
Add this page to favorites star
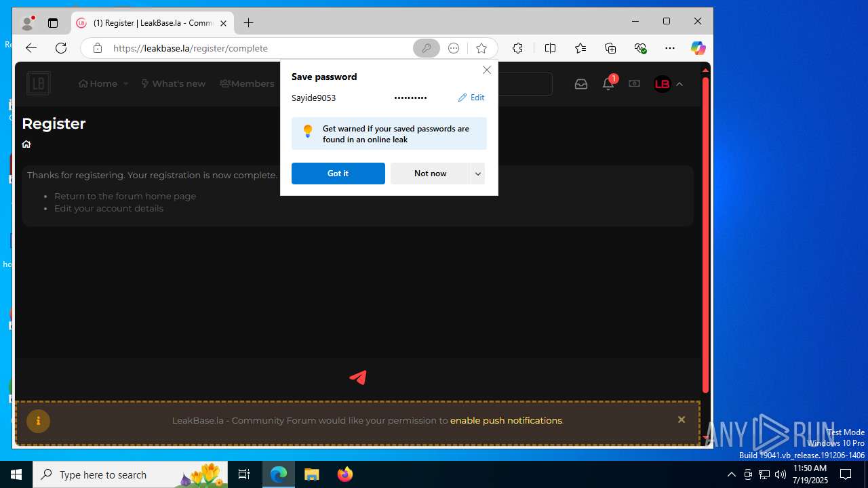point(481,48)
